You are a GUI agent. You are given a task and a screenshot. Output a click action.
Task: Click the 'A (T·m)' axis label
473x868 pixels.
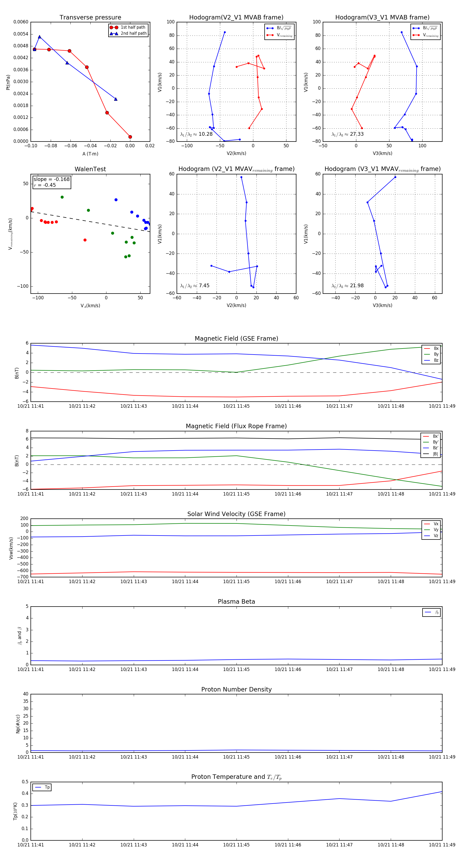tap(90, 154)
